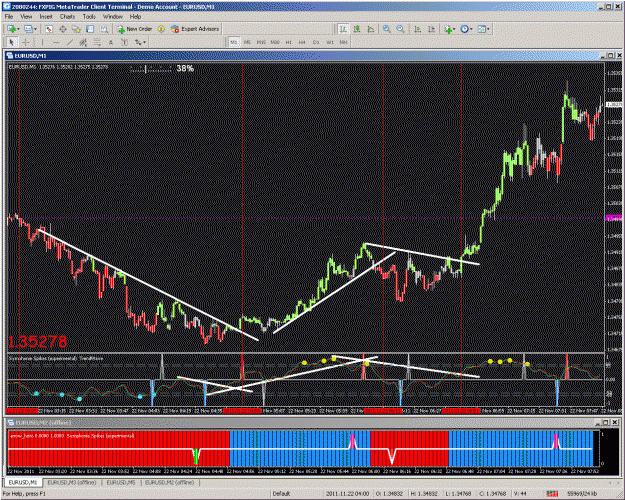Screen dimensions: 625x500
Task: Toggle the Expert Advisors button
Action: click(x=195, y=29)
